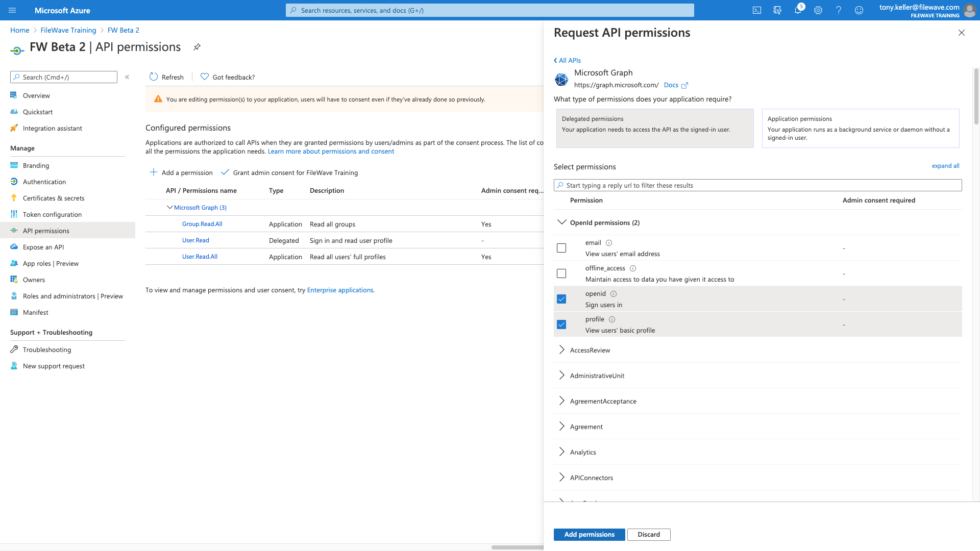The height and width of the screenshot is (551, 980).
Task: Click the info icon next to openid
Action: coord(614,294)
